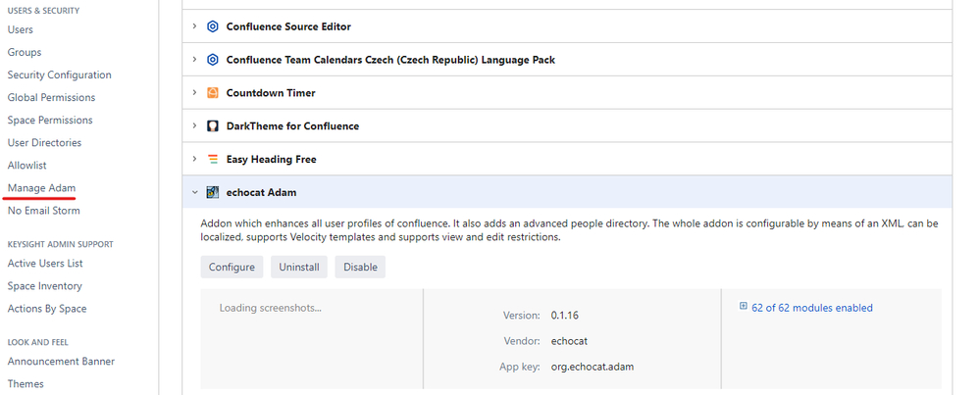Click the DarkTheme for Confluence title
Viewport: 980px width, 395px height.
click(x=292, y=125)
